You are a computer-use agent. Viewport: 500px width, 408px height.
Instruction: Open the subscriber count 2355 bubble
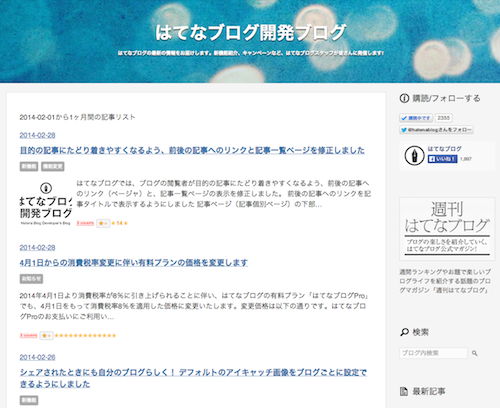(443, 118)
